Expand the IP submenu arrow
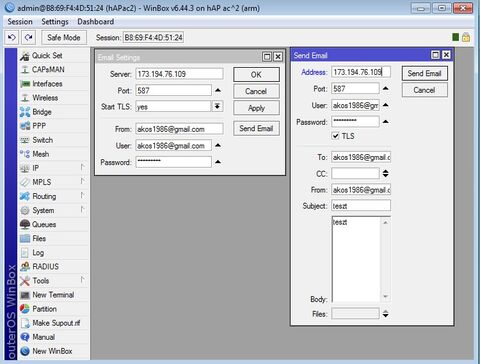 pyautogui.click(x=82, y=167)
